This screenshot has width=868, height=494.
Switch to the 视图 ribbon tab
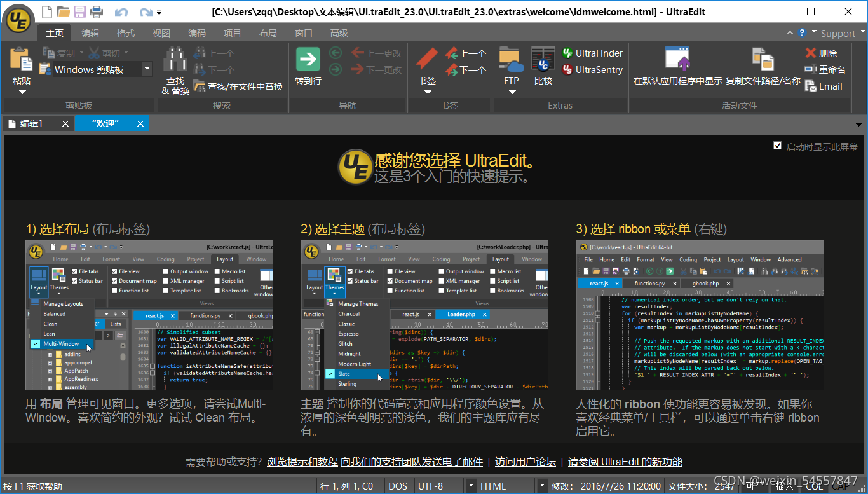[161, 33]
